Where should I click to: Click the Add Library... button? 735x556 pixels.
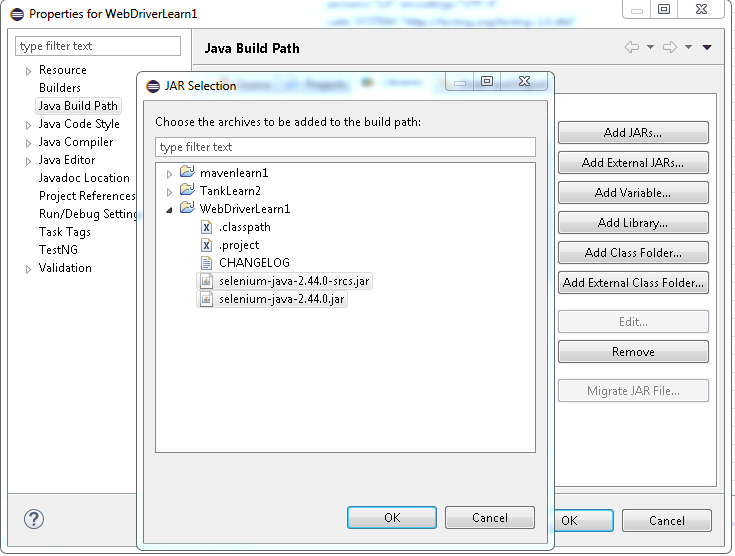[x=633, y=223]
